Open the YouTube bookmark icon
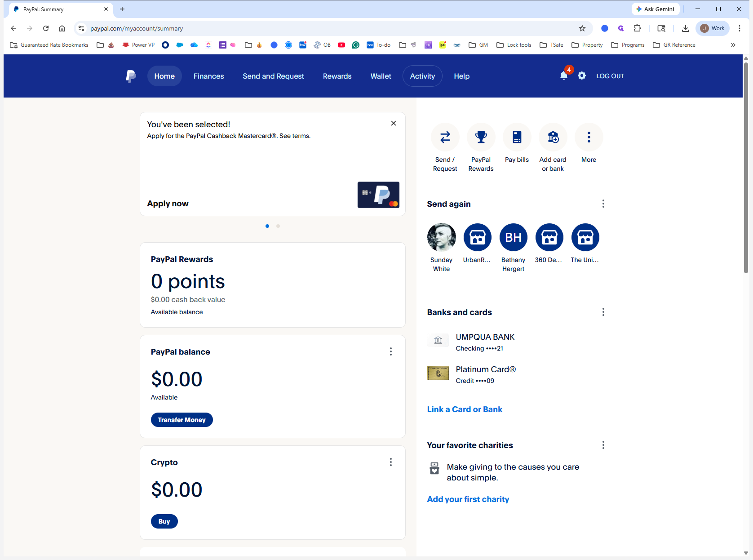 tap(341, 45)
